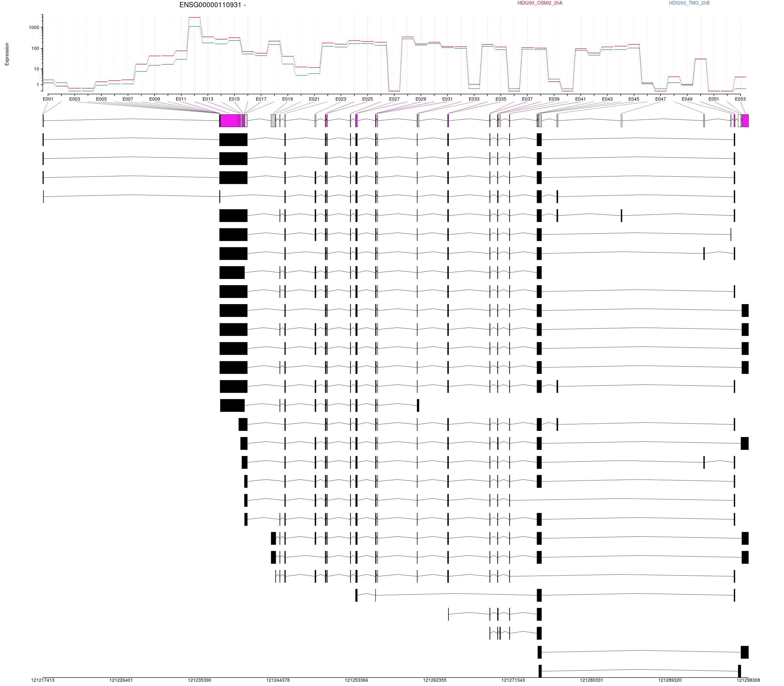Select exon label E013

[x=208, y=99]
